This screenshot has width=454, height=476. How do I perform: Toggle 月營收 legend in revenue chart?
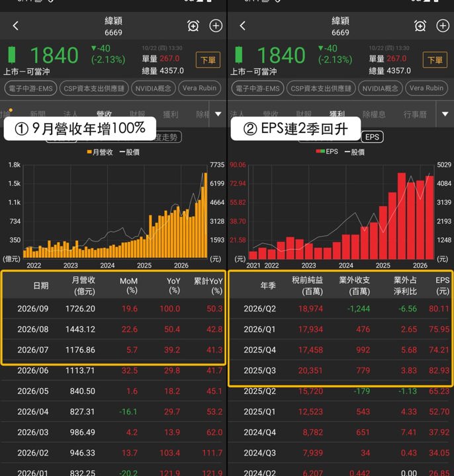coord(100,152)
